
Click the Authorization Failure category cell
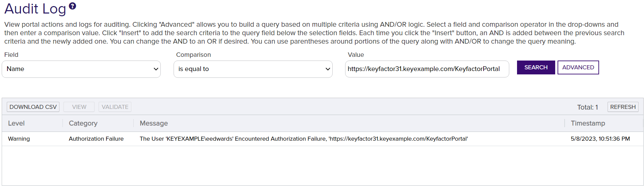96,139
